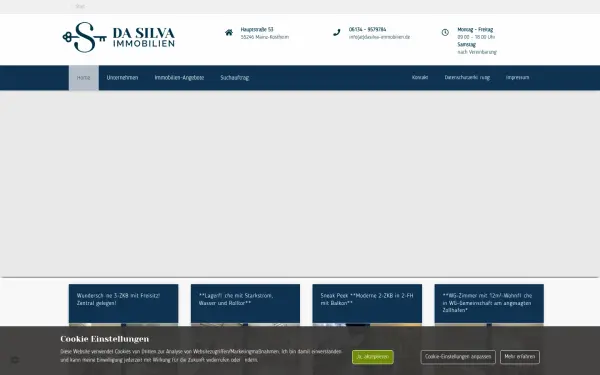Click the Da Silva Immobilien logo
This screenshot has width=600, height=375.
(119, 37)
